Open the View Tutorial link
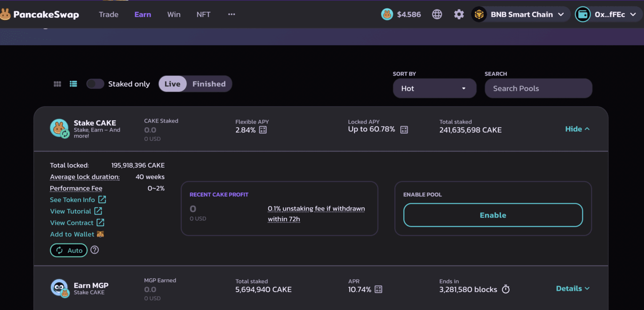 tap(71, 211)
